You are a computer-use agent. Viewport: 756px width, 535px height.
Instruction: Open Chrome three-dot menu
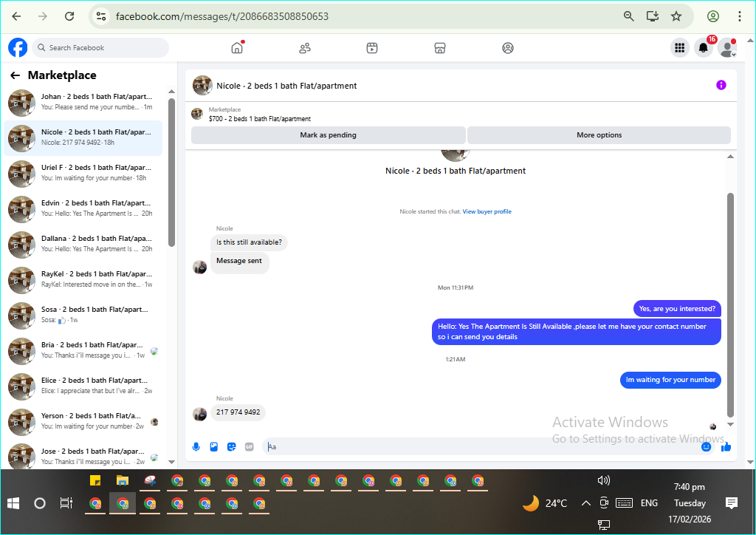pyautogui.click(x=740, y=16)
